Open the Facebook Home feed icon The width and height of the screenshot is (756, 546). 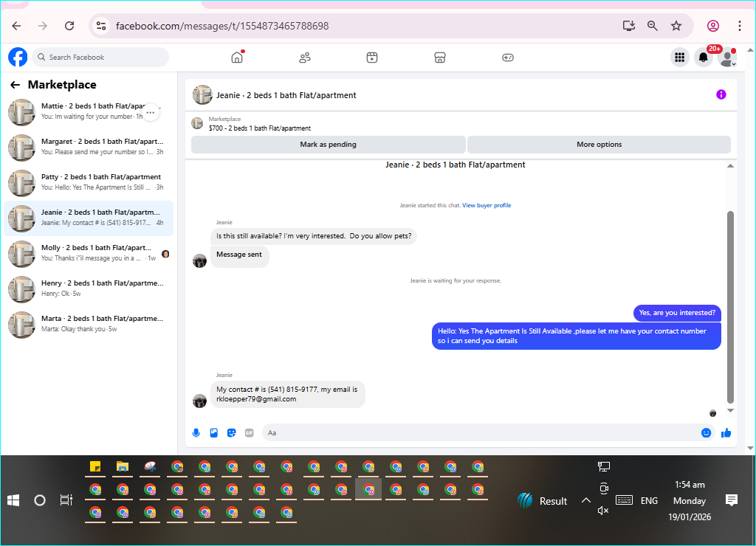point(237,58)
